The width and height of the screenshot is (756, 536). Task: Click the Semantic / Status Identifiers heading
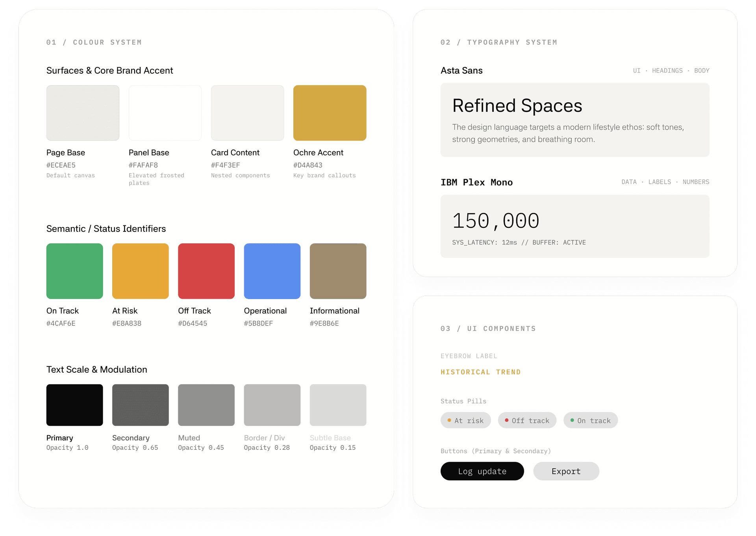[x=106, y=229]
